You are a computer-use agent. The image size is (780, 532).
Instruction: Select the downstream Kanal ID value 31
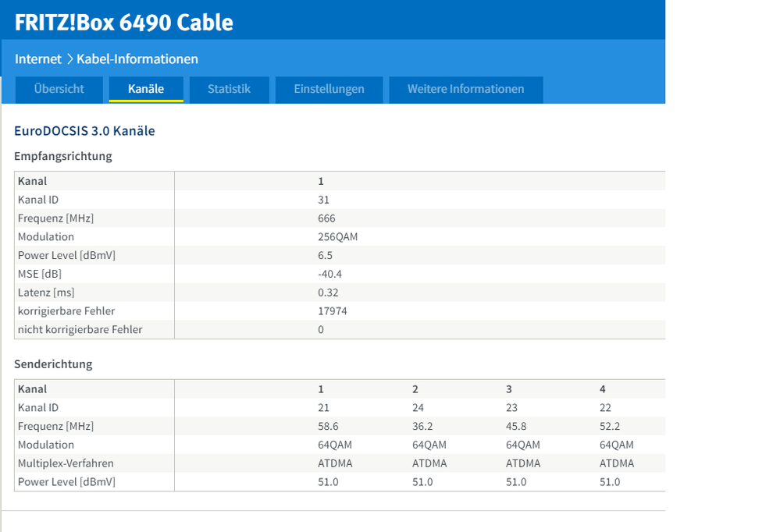pyautogui.click(x=324, y=200)
